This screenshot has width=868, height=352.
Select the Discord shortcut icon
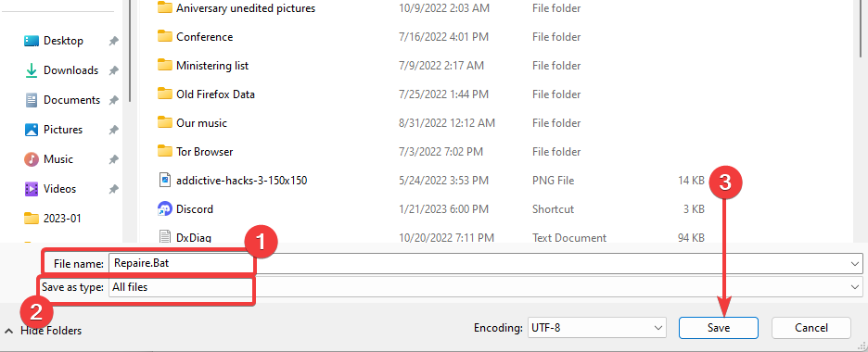click(x=164, y=208)
